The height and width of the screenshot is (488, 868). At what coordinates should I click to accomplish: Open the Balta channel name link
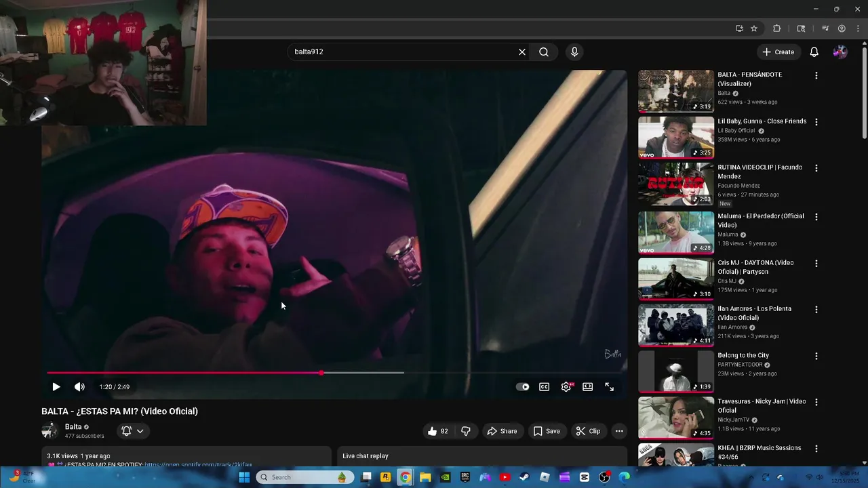pos(73,427)
